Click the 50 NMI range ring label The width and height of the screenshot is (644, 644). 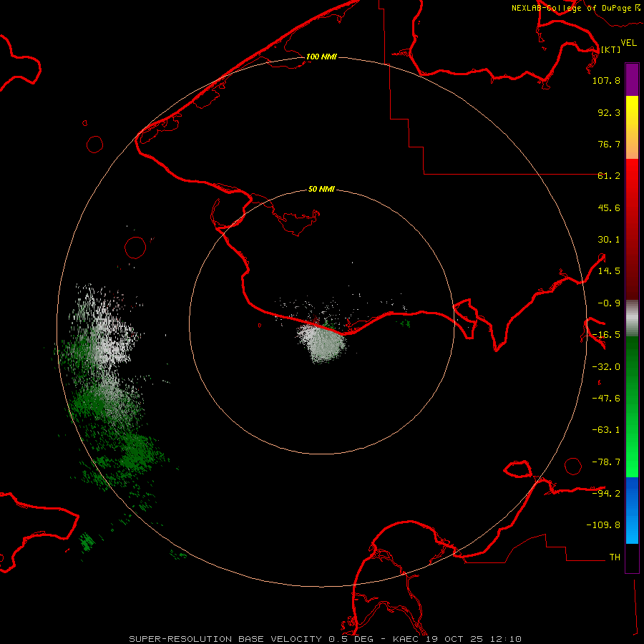click(321, 190)
